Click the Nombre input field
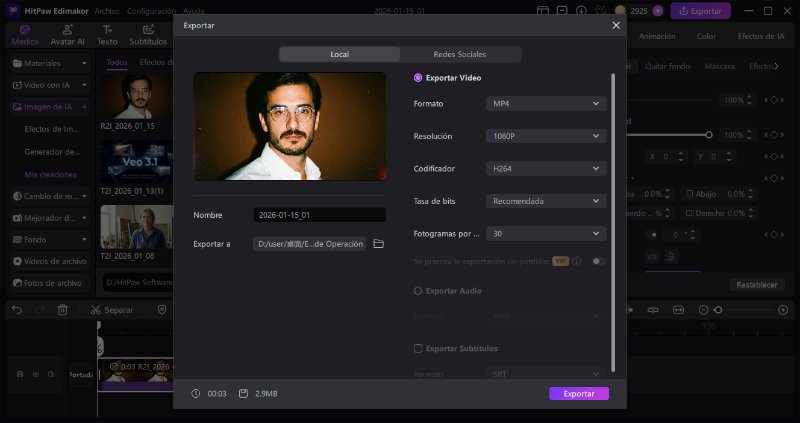Viewport: 800px width, 423px height. (319, 215)
